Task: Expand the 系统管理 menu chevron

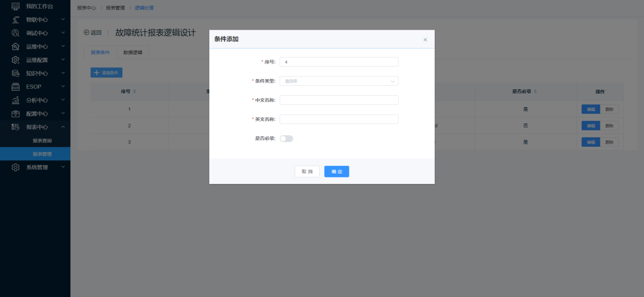Action: (63, 167)
